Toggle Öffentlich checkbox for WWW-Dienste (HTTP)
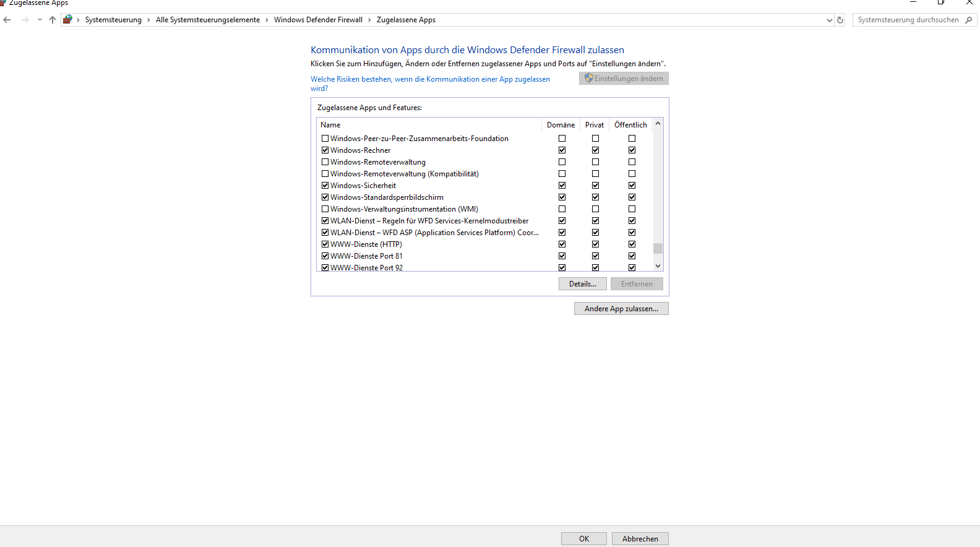 [632, 244]
